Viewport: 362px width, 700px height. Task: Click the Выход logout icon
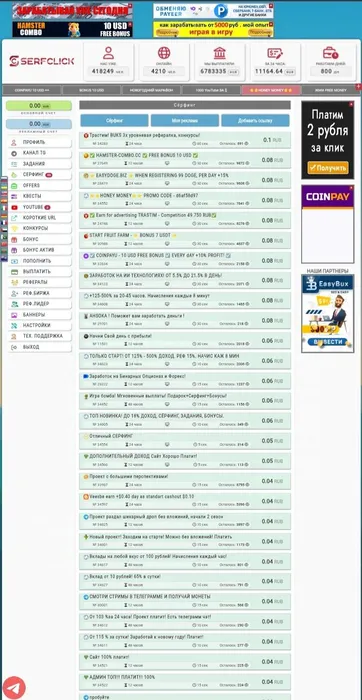(x=14, y=347)
